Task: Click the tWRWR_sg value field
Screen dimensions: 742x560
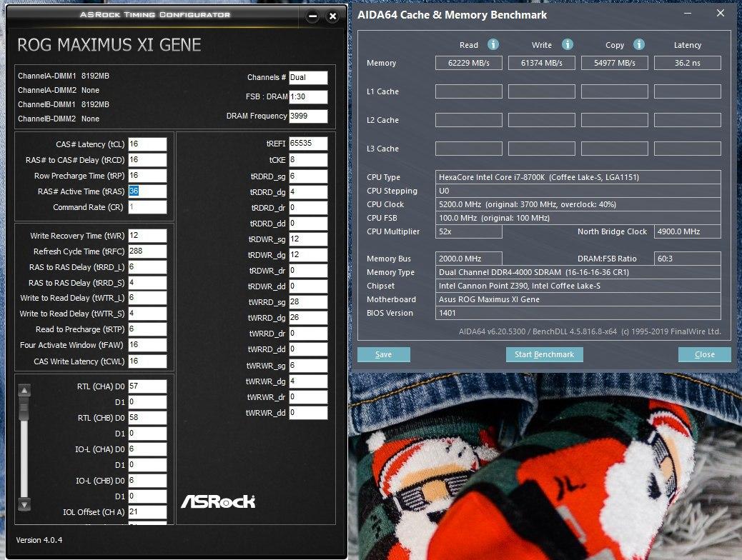Action: tap(309, 366)
